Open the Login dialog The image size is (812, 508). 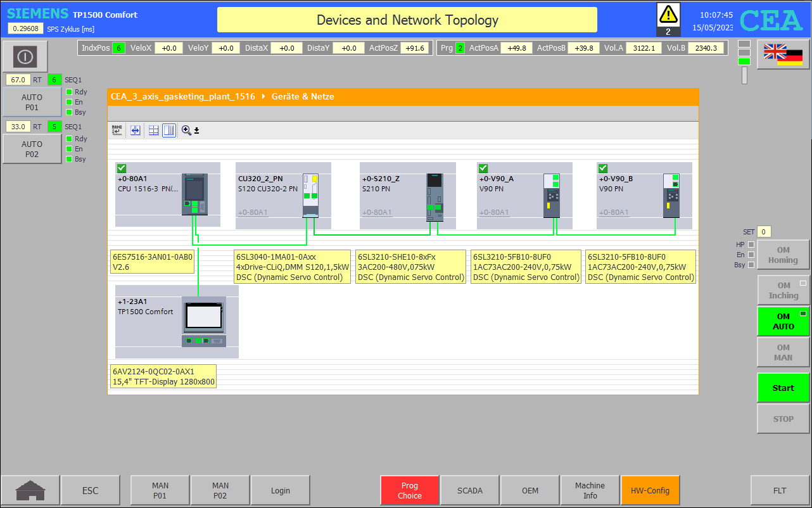tap(281, 490)
